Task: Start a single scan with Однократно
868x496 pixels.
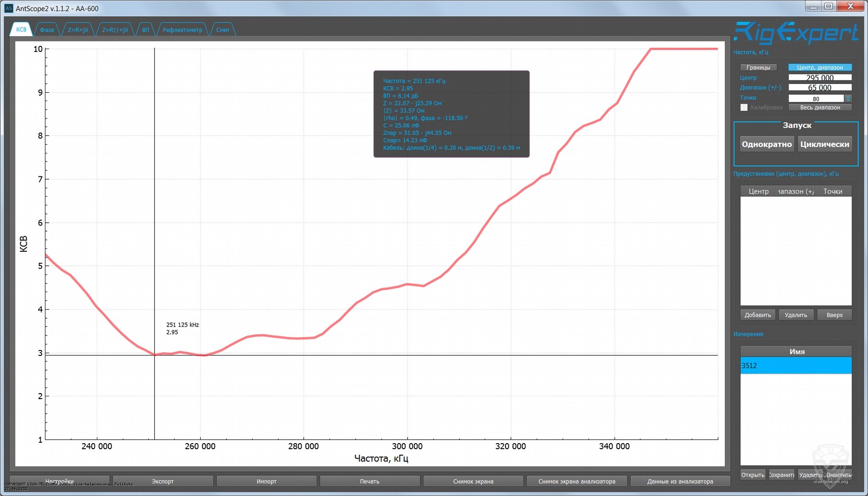Action: click(x=767, y=144)
